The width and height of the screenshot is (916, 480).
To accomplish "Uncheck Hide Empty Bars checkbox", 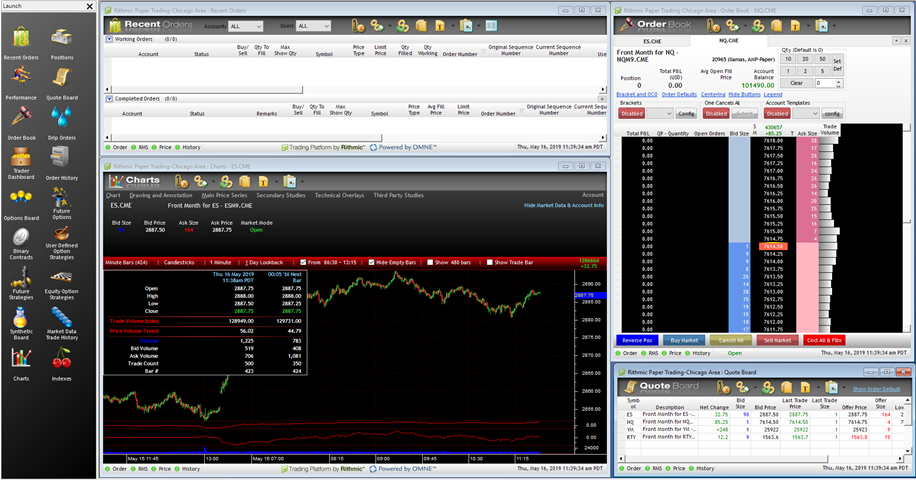I will click(x=371, y=262).
